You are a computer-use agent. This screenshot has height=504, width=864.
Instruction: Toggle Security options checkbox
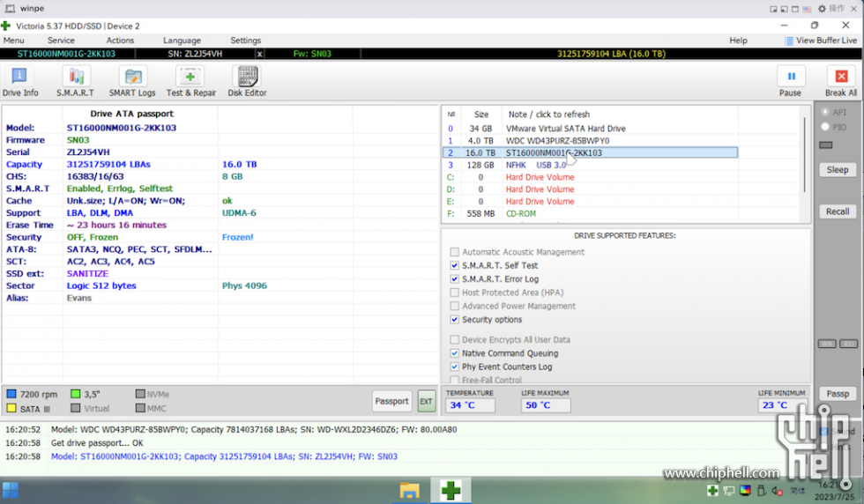click(455, 320)
